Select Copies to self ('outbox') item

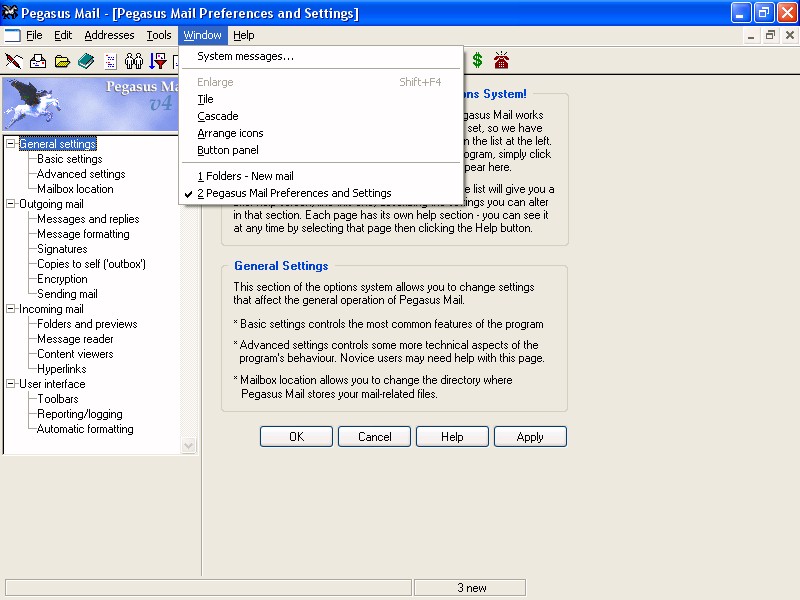(x=91, y=264)
